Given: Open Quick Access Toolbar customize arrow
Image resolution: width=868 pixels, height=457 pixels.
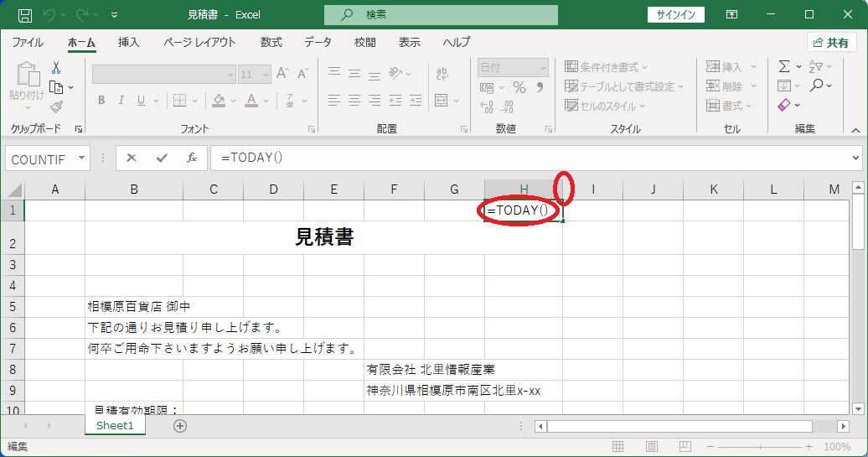Looking at the screenshot, I should point(114,15).
